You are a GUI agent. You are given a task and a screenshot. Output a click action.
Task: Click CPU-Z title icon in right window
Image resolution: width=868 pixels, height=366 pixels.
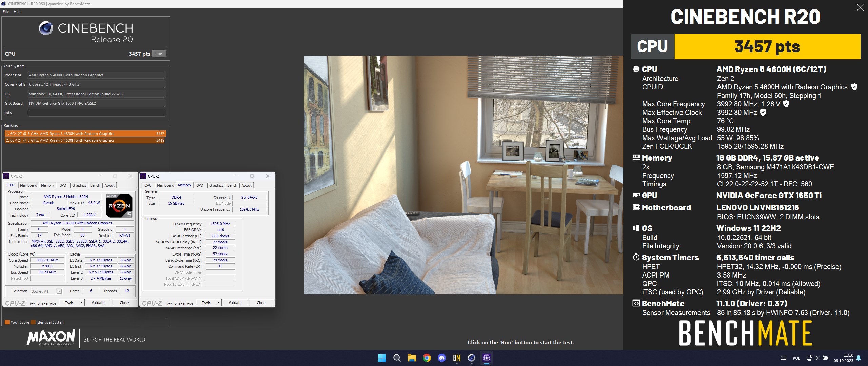coord(143,176)
